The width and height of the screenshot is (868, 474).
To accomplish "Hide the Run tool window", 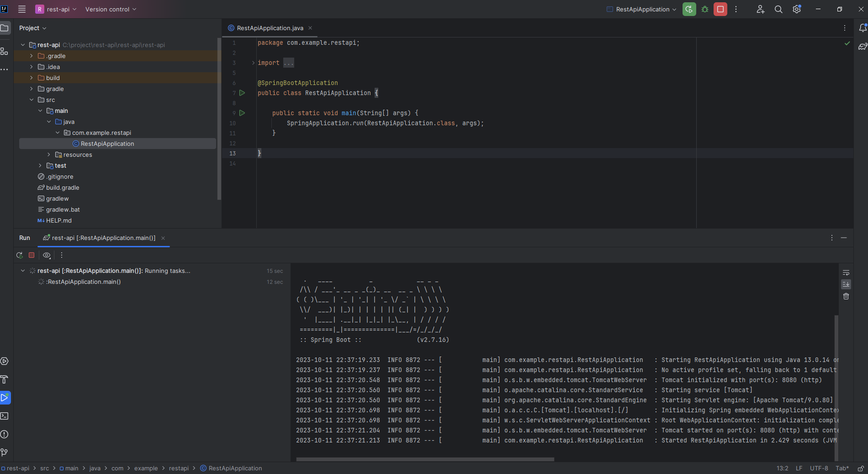I will tap(844, 238).
